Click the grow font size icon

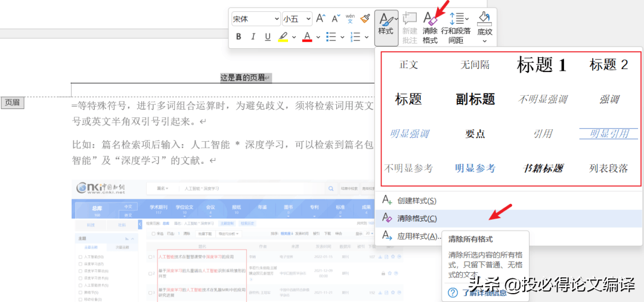coord(321,18)
